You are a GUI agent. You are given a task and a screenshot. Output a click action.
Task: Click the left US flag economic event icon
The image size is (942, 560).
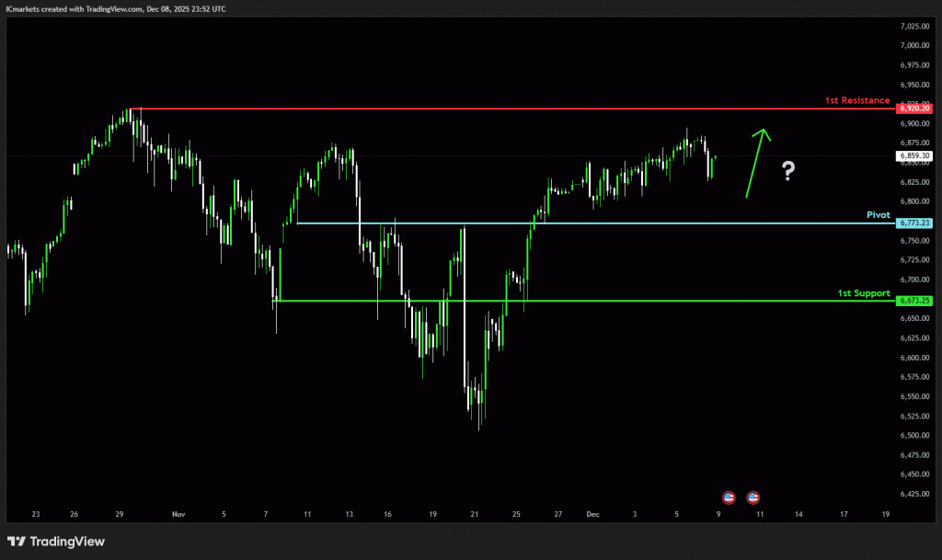click(729, 497)
